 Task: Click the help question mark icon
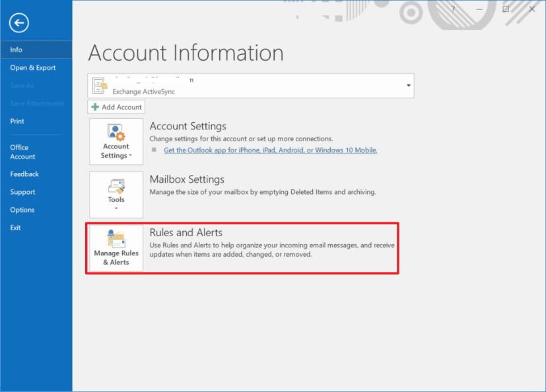click(453, 9)
